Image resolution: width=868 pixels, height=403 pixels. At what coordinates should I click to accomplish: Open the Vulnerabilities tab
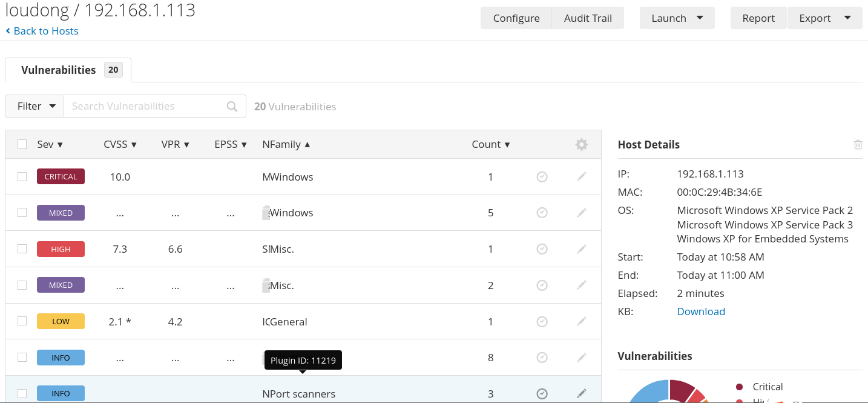(68, 70)
